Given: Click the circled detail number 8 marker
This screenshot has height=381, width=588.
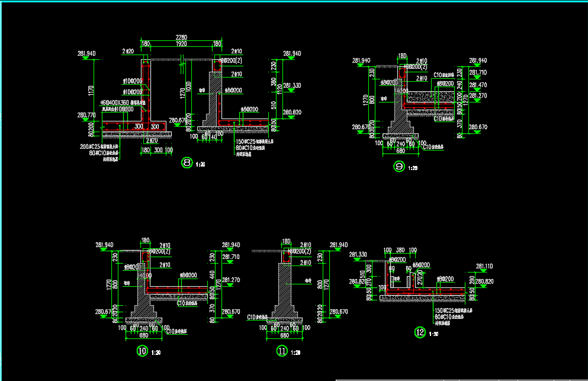Looking at the screenshot, I should click(187, 162).
